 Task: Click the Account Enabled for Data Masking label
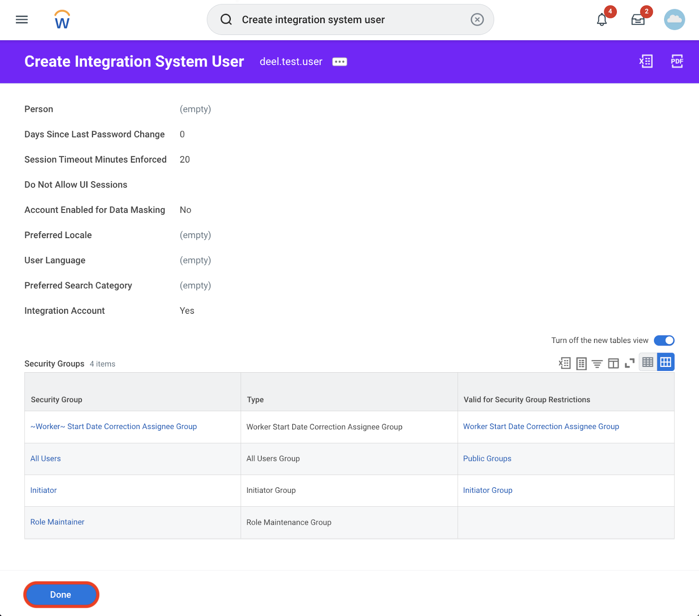click(95, 210)
